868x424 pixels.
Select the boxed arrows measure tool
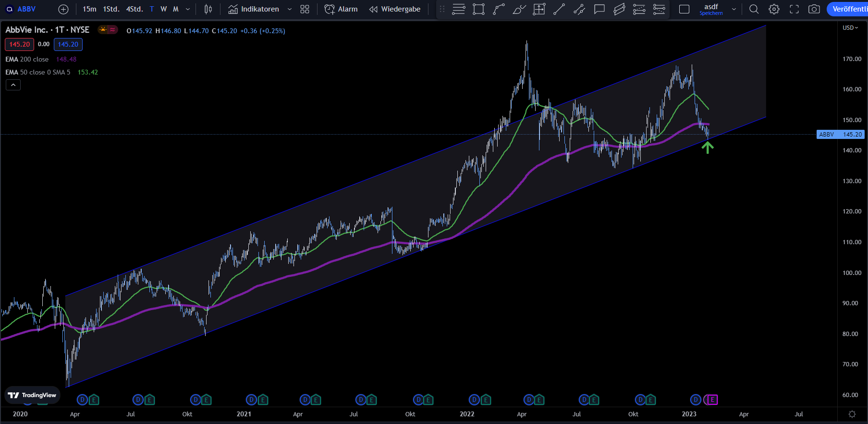tap(539, 9)
